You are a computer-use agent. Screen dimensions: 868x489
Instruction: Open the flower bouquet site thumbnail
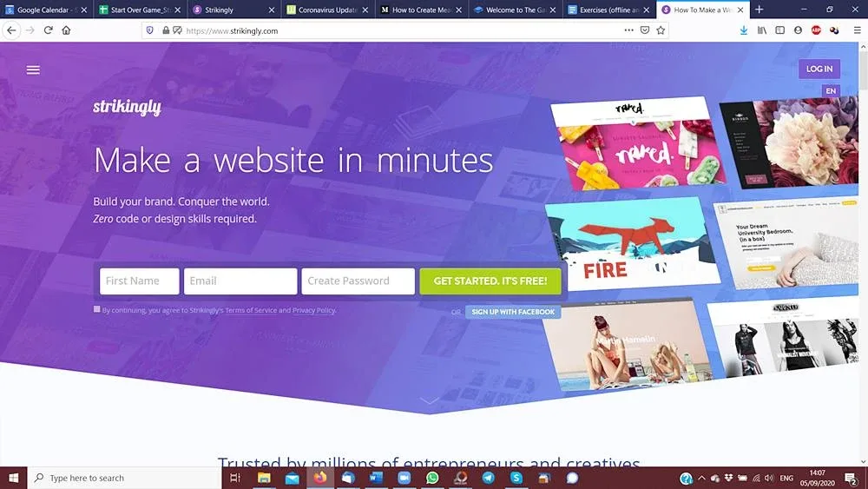point(789,143)
